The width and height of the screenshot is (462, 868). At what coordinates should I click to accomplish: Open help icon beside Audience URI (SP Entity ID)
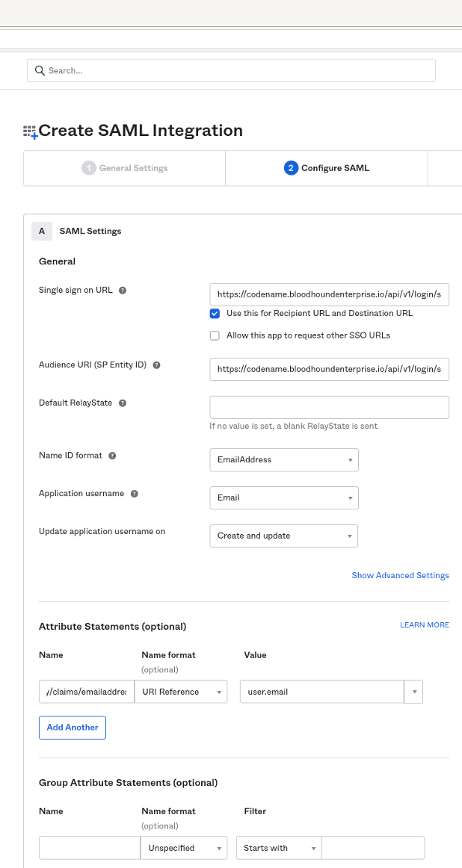(156, 365)
